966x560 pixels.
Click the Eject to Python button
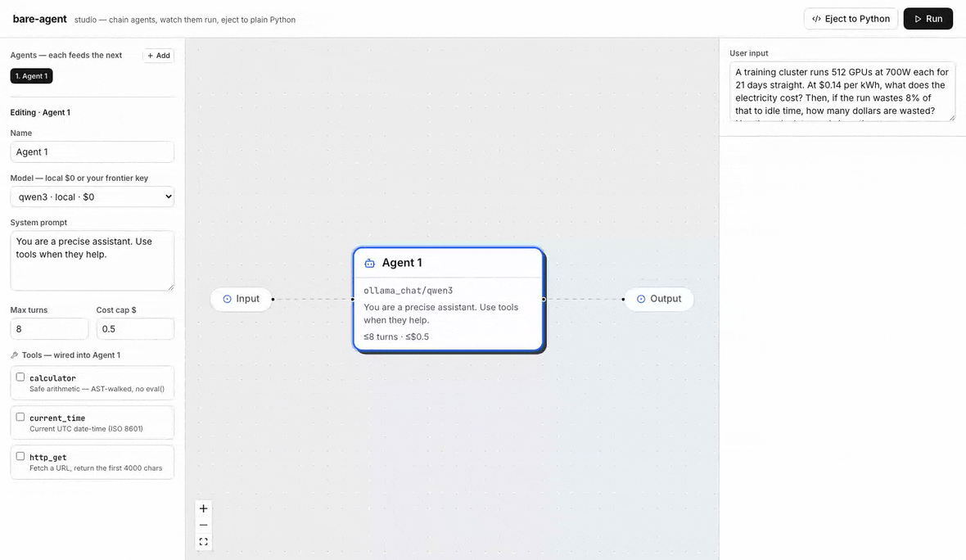(851, 19)
